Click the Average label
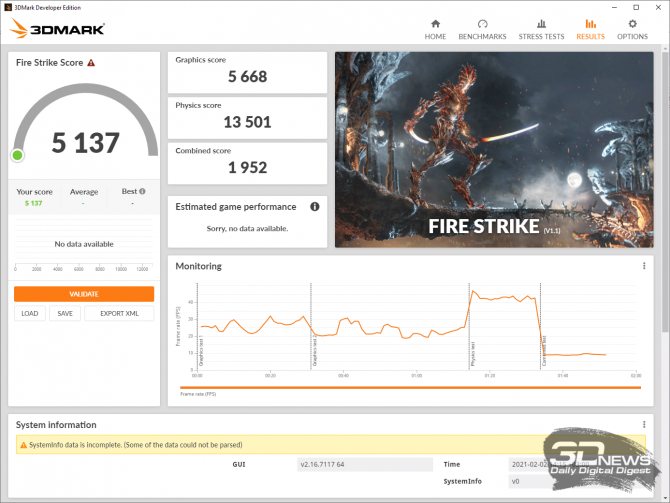670x503 pixels. (x=84, y=192)
